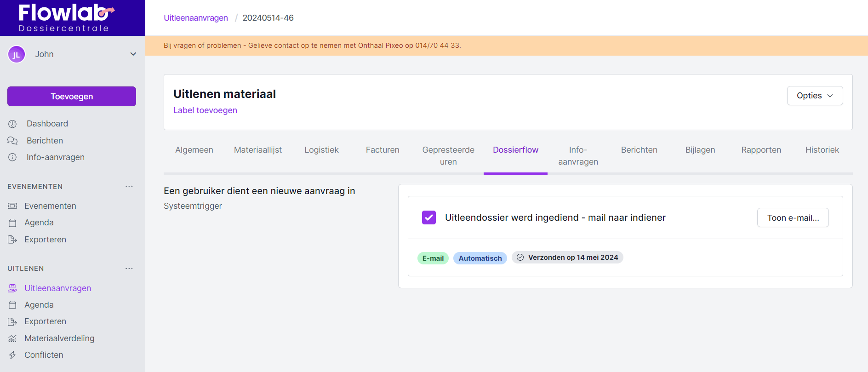Click the Berichten chat bubble icon
Screen dimensions: 868x372
tap(12, 141)
